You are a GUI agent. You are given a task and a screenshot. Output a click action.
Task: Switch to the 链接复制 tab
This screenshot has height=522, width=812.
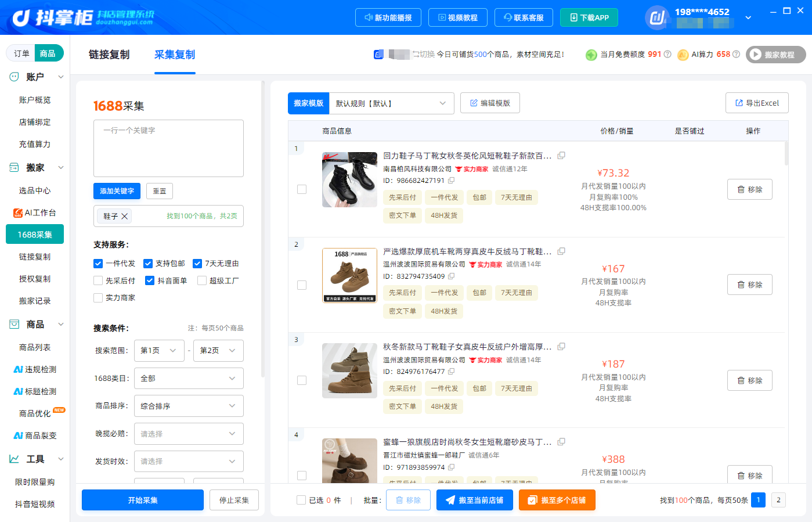coord(109,55)
